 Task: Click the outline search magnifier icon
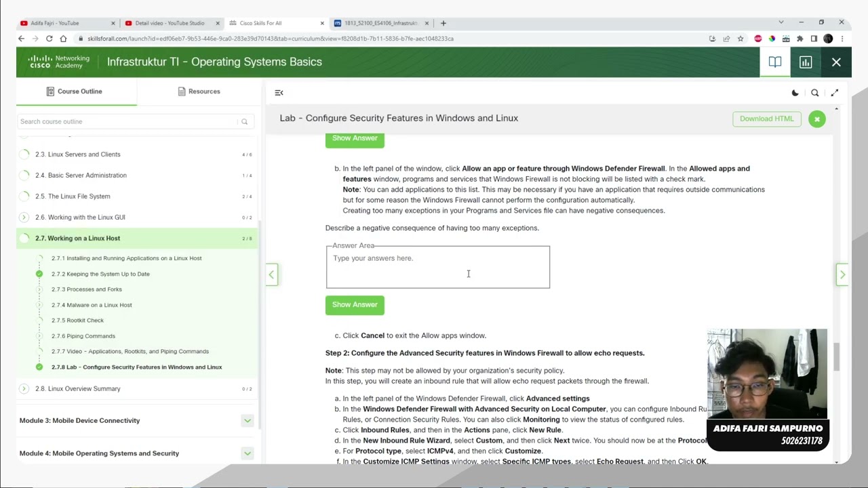[244, 121]
